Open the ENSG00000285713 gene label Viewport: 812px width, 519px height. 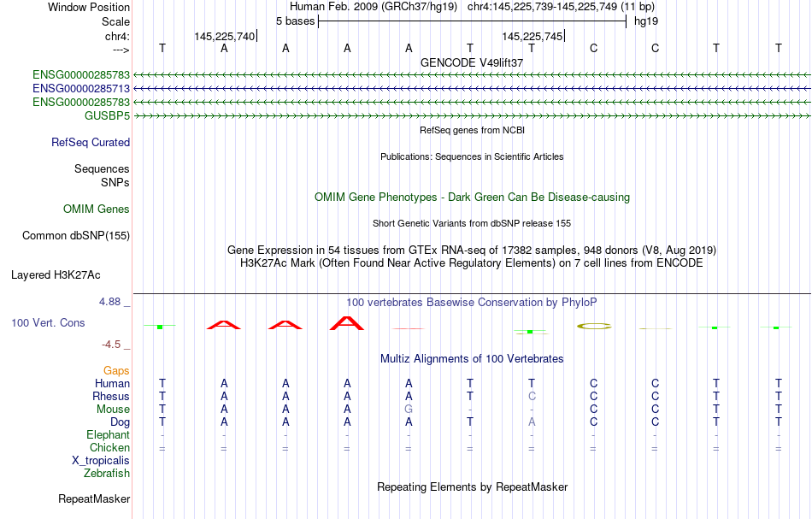(81, 89)
